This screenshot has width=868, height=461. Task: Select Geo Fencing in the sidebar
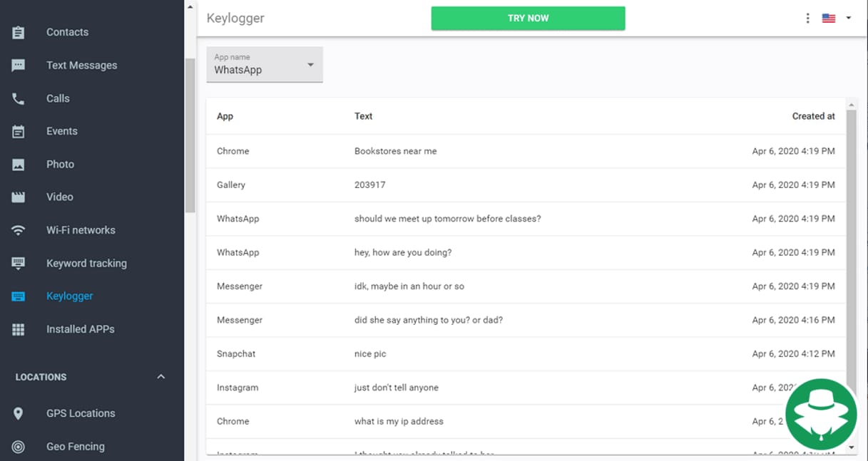73,446
